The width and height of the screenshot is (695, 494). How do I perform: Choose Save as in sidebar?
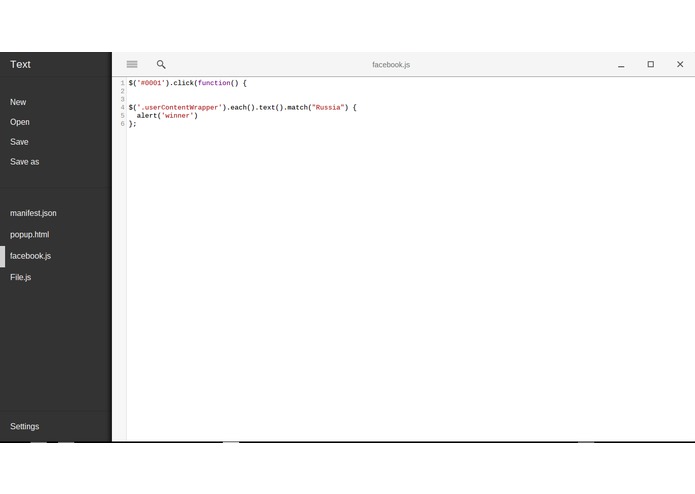pyautogui.click(x=24, y=162)
